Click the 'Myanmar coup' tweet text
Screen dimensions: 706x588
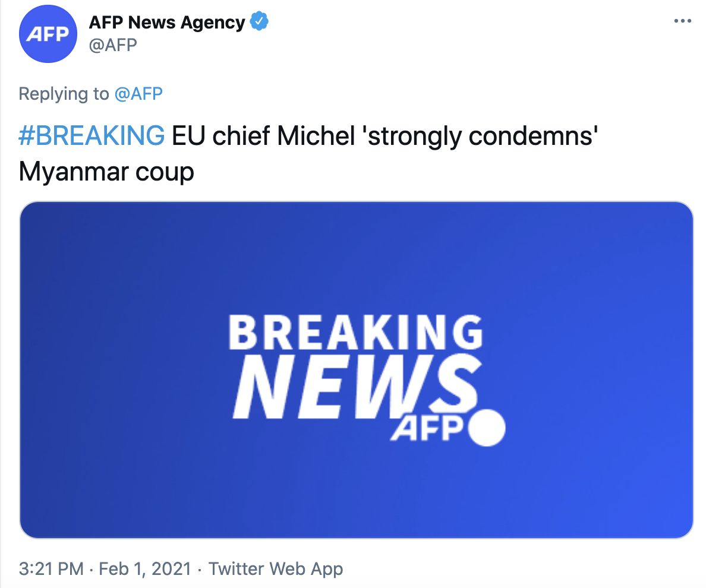[x=106, y=172]
